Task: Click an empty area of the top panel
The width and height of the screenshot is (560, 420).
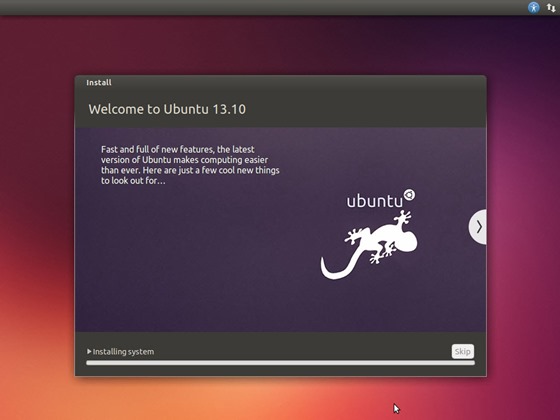Action: click(x=250, y=7)
